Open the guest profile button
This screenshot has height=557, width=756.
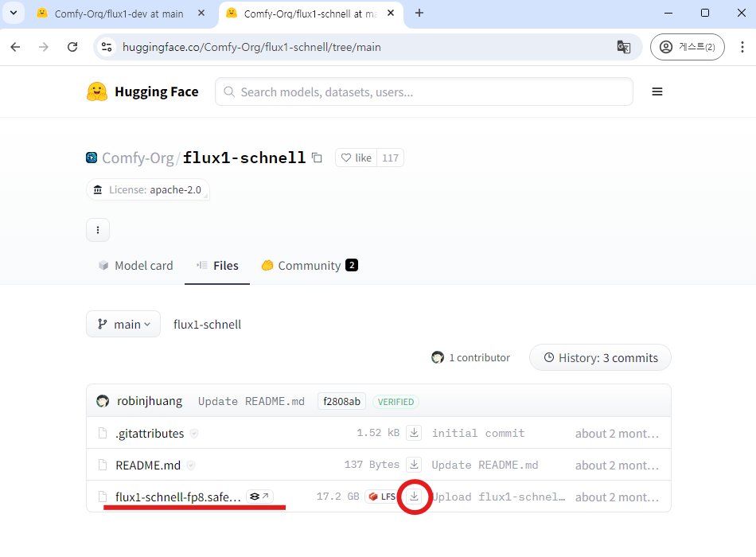687,47
